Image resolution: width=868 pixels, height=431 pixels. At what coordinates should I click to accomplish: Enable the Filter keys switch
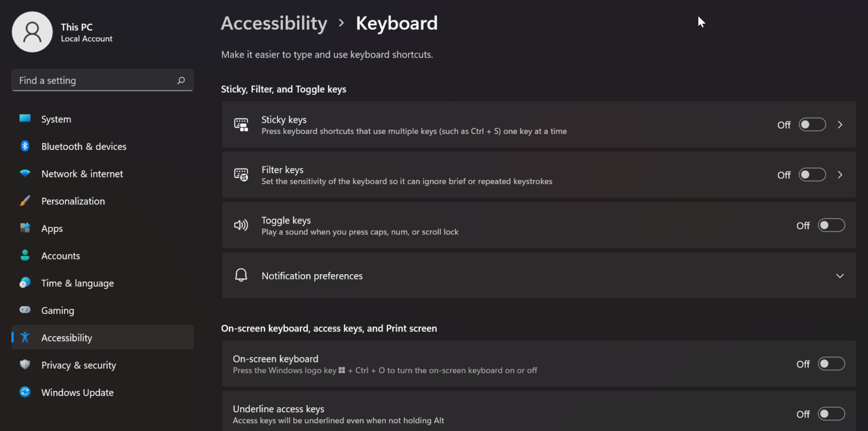point(811,175)
